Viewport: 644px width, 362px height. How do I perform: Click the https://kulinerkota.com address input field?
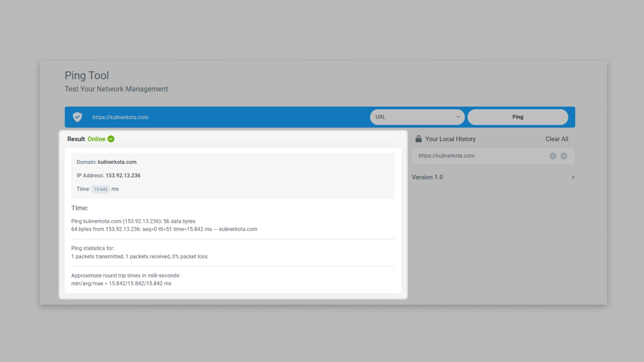pos(226,117)
